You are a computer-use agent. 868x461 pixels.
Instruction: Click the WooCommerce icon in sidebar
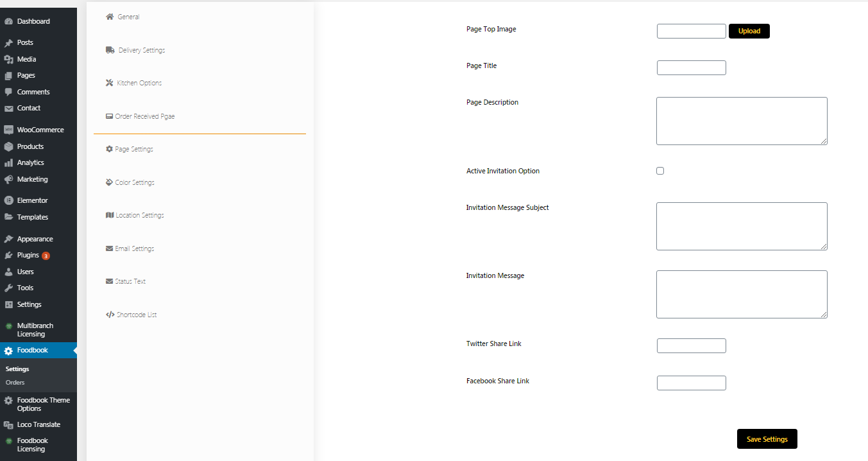pos(8,130)
